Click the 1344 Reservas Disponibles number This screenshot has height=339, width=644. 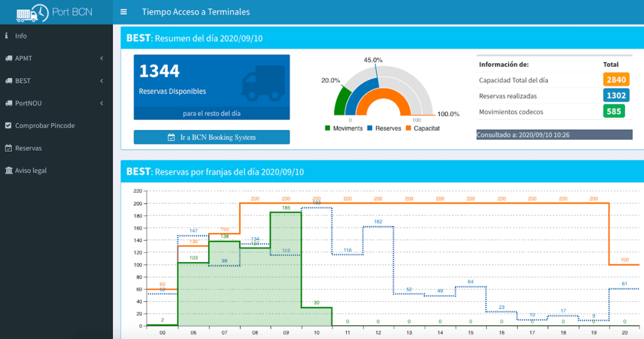pyautogui.click(x=160, y=71)
